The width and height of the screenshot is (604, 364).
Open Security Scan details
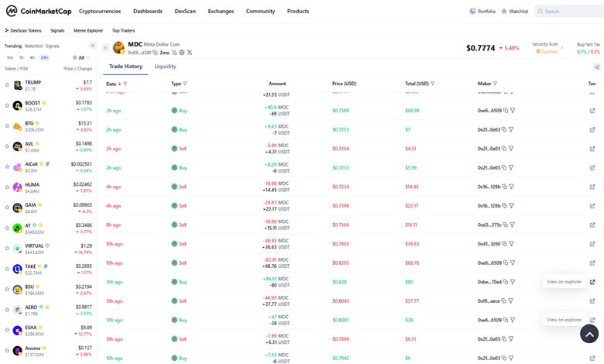[x=547, y=47]
